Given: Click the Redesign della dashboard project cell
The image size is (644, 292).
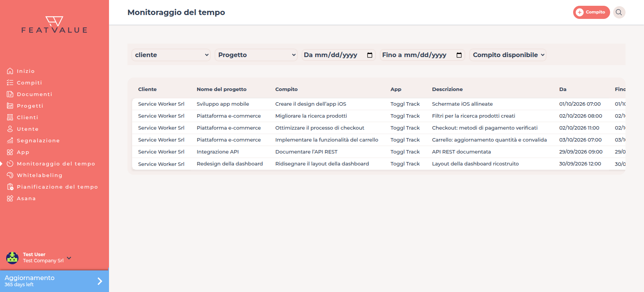Looking at the screenshot, I should coord(230,164).
